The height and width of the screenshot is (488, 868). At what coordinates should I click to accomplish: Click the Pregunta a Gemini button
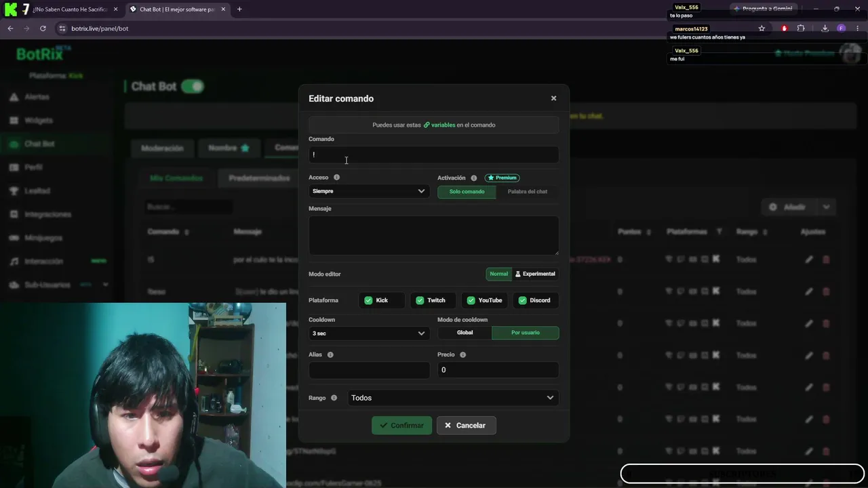point(763,9)
